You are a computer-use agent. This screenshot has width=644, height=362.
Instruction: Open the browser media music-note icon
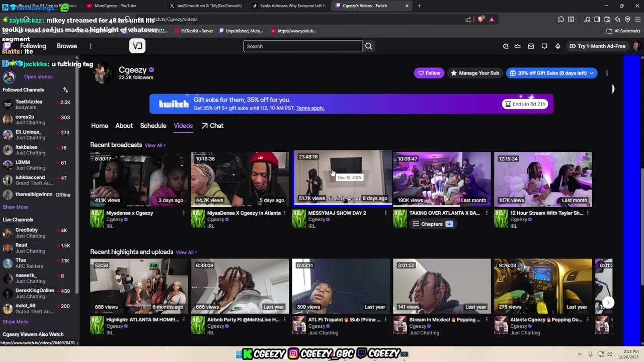pyautogui.click(x=587, y=19)
